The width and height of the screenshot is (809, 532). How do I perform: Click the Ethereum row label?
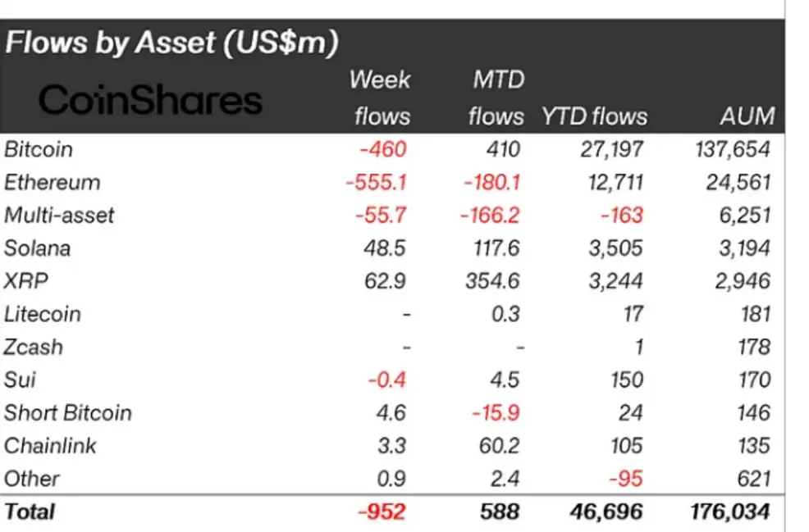tap(52, 183)
